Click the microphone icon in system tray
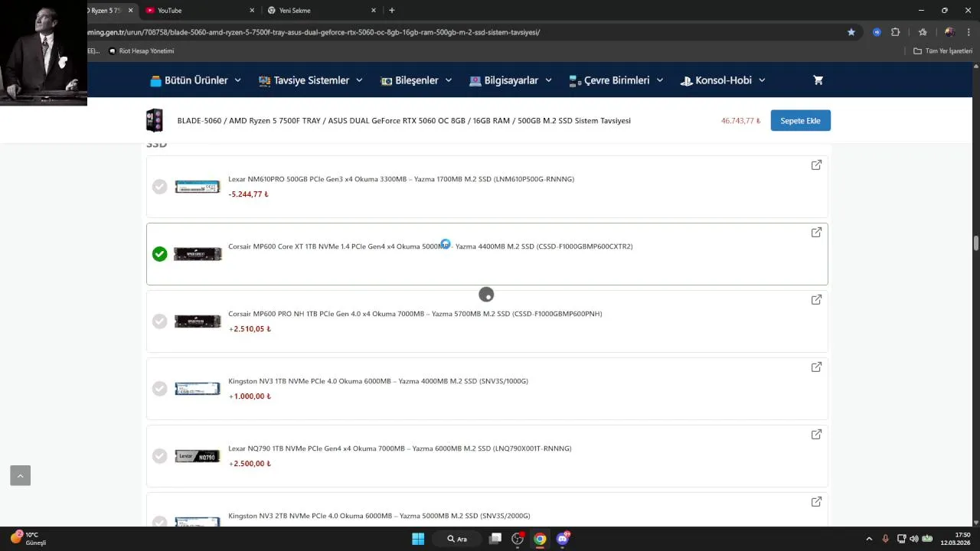This screenshot has height=551, width=980. click(x=886, y=539)
